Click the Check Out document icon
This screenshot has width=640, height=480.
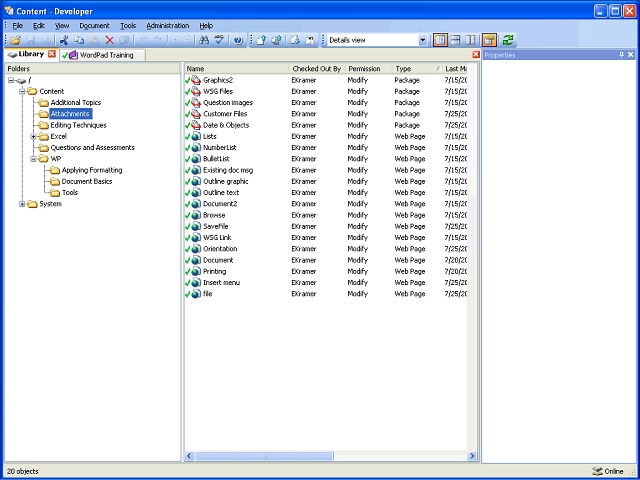pyautogui.click(x=295, y=40)
